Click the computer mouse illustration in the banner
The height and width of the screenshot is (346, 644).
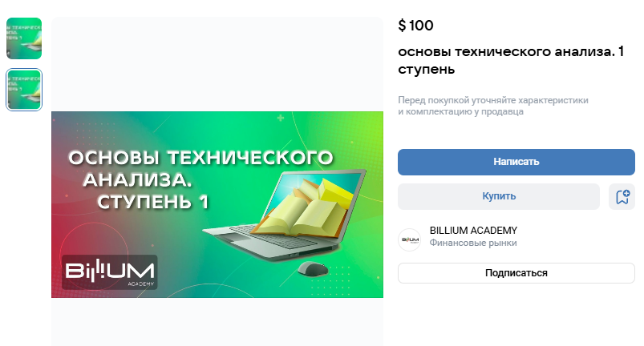(x=313, y=269)
